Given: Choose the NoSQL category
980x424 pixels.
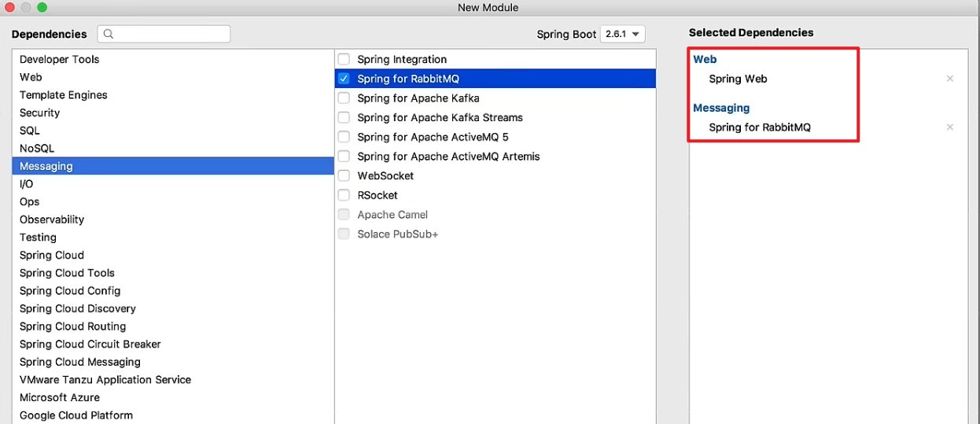Looking at the screenshot, I should point(37,148).
